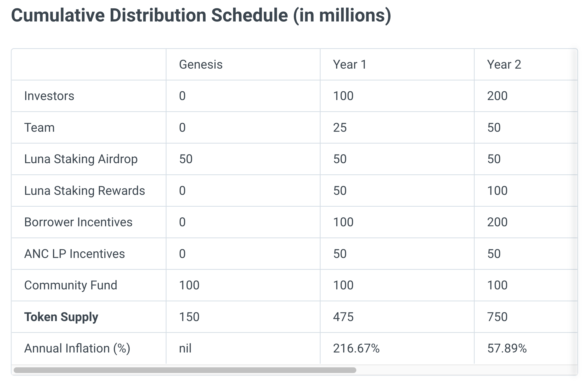Click the Year 1 column header
This screenshot has width=588, height=386.
click(350, 64)
